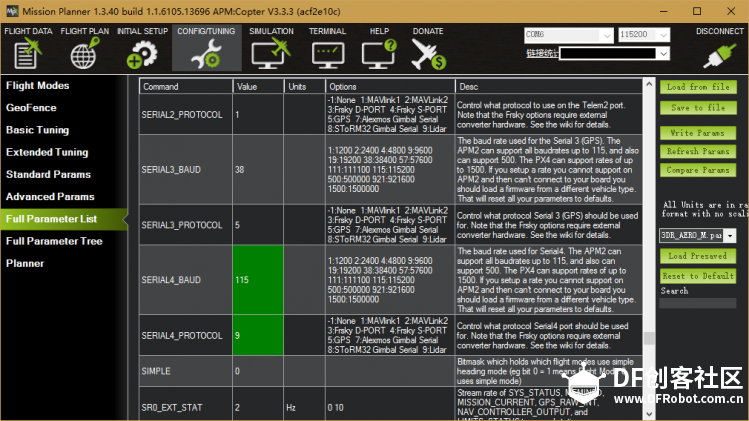This screenshot has height=421, width=749.
Task: Open the Config/Tuning wrench icon
Action: coord(206,54)
